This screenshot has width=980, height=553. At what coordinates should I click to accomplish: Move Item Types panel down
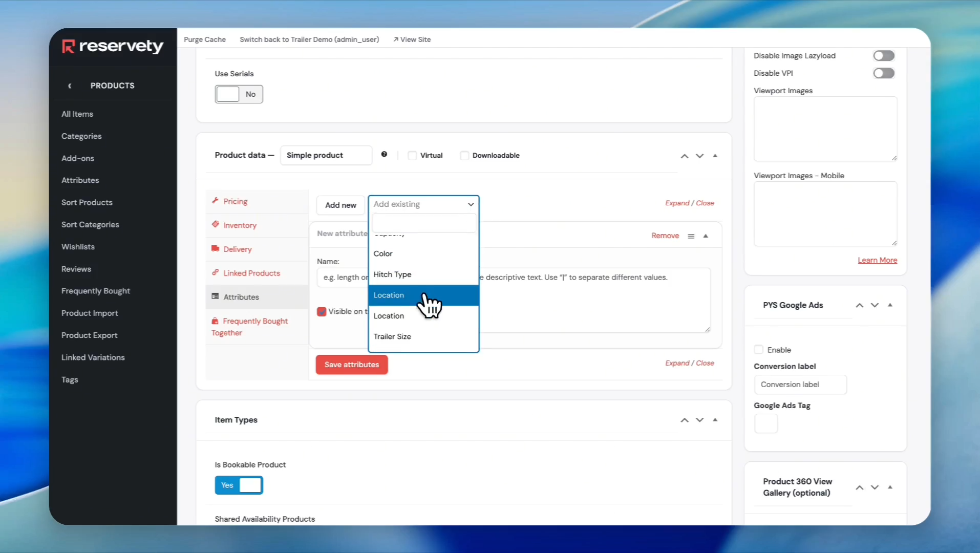700,420
